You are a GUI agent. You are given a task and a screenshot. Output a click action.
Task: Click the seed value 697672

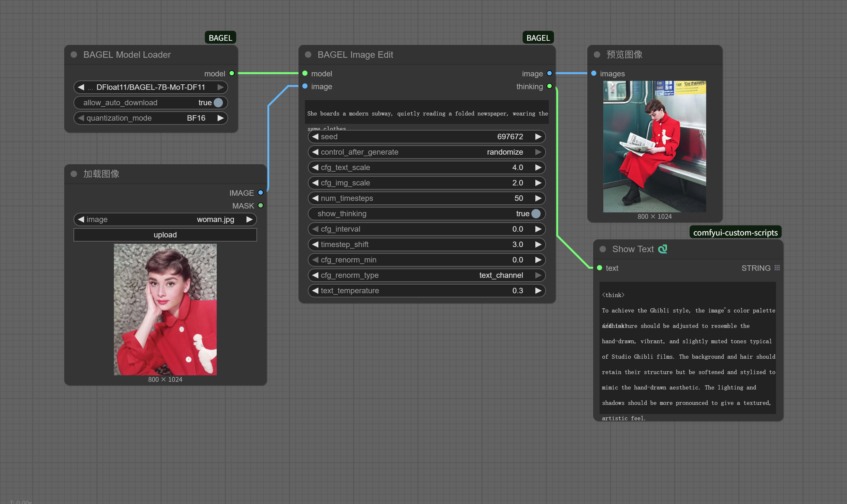(x=510, y=137)
